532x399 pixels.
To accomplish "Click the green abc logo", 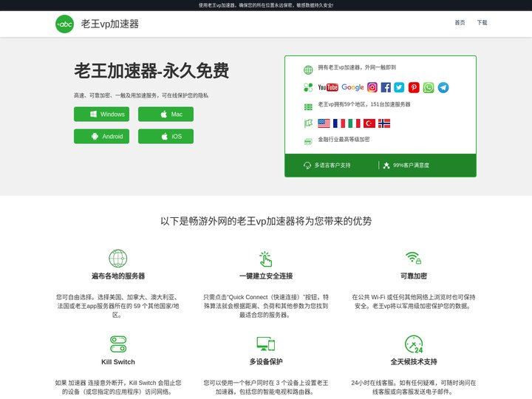I will point(64,24).
